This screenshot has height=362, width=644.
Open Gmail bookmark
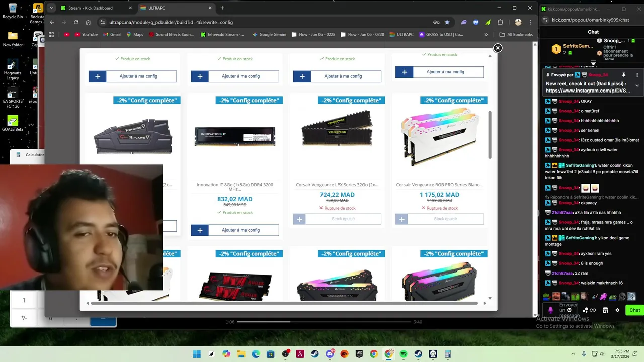pyautogui.click(x=111, y=35)
